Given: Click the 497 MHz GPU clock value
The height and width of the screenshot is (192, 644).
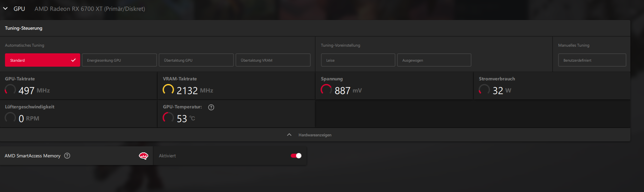Looking at the screenshot, I should tap(34, 91).
